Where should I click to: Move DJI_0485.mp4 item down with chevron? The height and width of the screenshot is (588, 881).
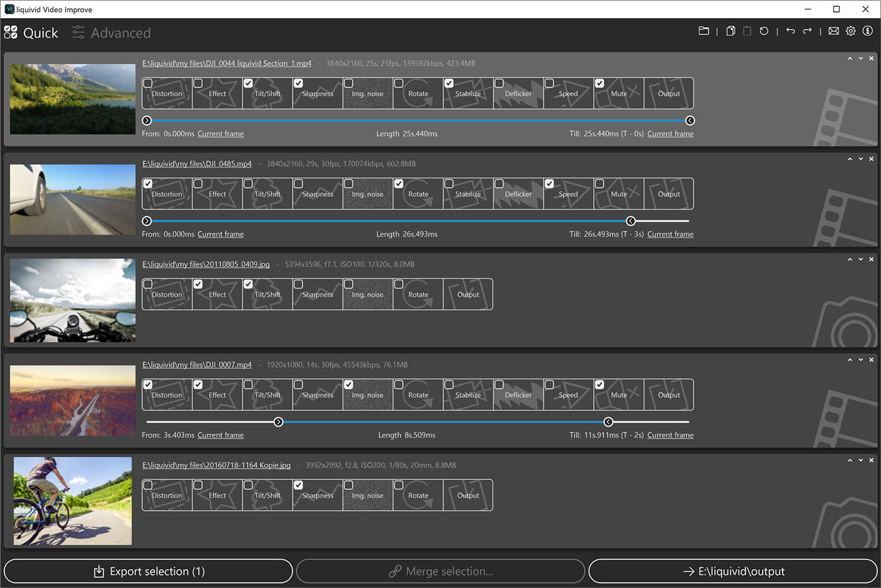[x=860, y=159]
